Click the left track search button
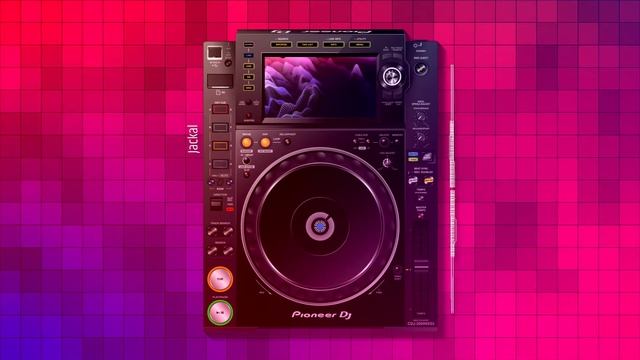The width and height of the screenshot is (640, 360). pos(212,231)
